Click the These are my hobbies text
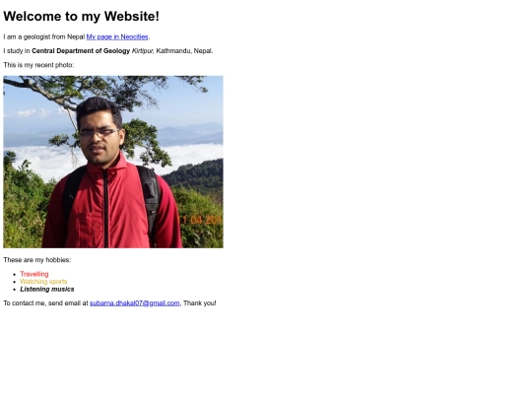Viewport: 532px width, 399px height. click(37, 260)
